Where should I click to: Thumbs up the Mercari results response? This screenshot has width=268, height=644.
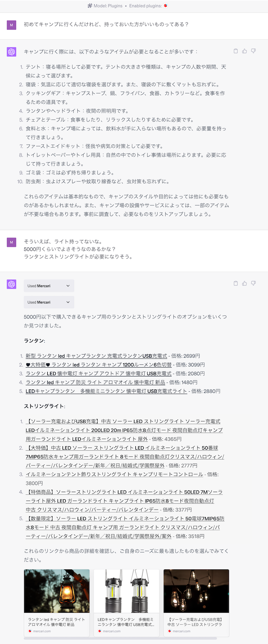pos(244,283)
